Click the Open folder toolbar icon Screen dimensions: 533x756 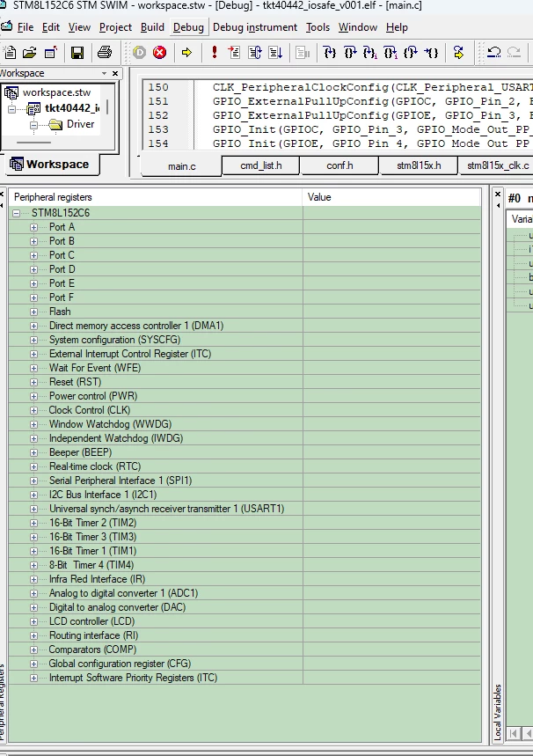29,52
